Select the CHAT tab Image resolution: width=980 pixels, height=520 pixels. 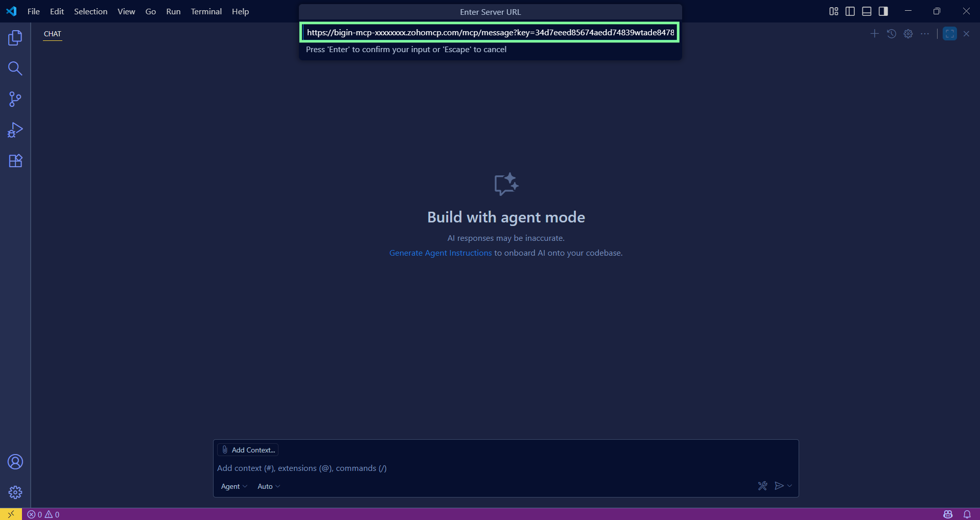[53, 34]
